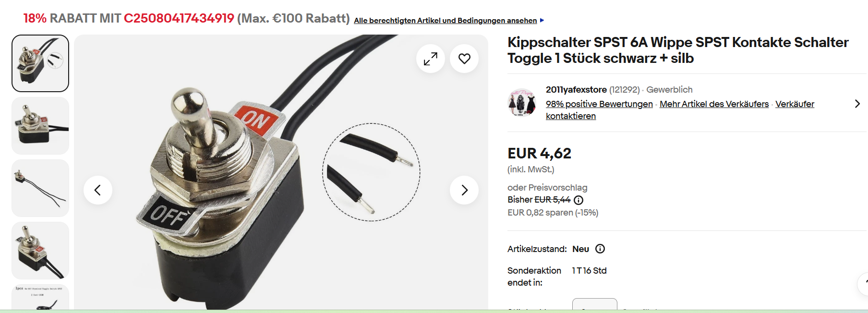This screenshot has height=313, width=868.
Task: Select the first toggle switch thumbnail
Action: pyautogui.click(x=40, y=63)
